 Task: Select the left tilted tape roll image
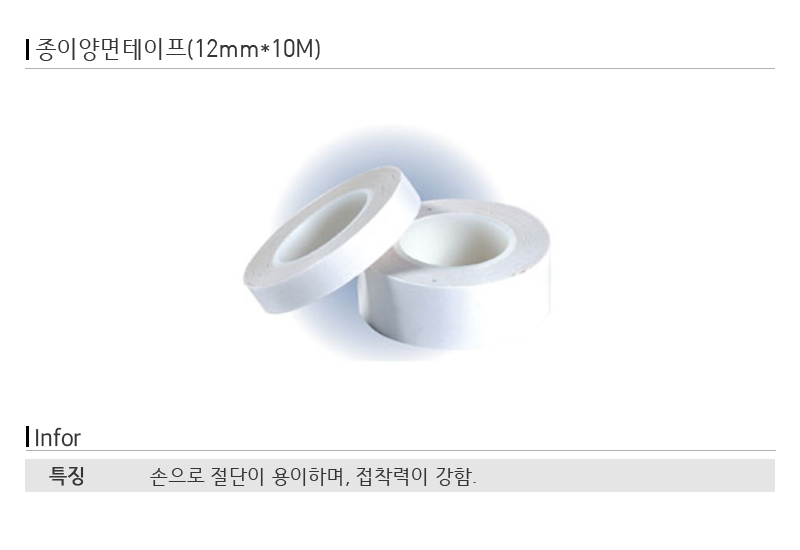(332, 239)
